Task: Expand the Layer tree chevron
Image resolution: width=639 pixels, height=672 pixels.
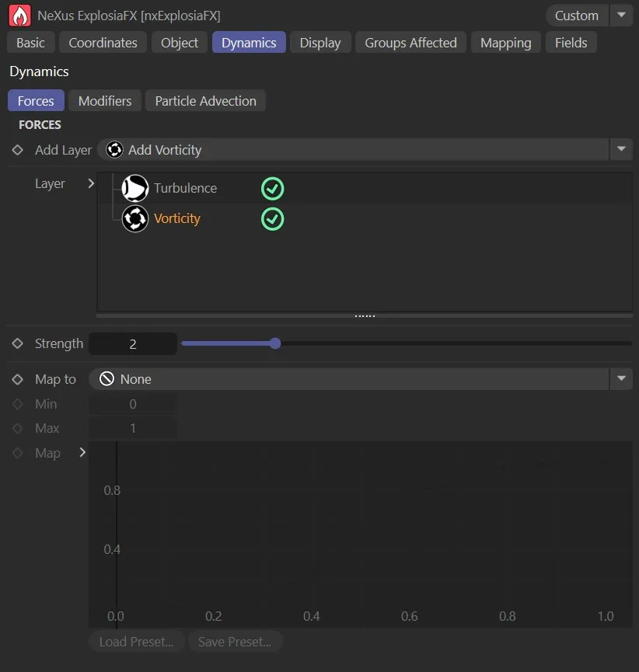Action: point(91,184)
